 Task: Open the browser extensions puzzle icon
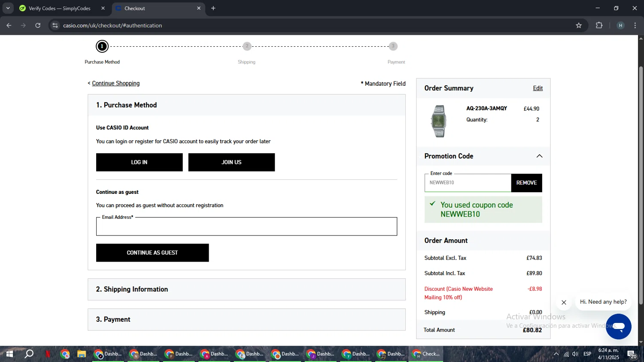(x=599, y=25)
